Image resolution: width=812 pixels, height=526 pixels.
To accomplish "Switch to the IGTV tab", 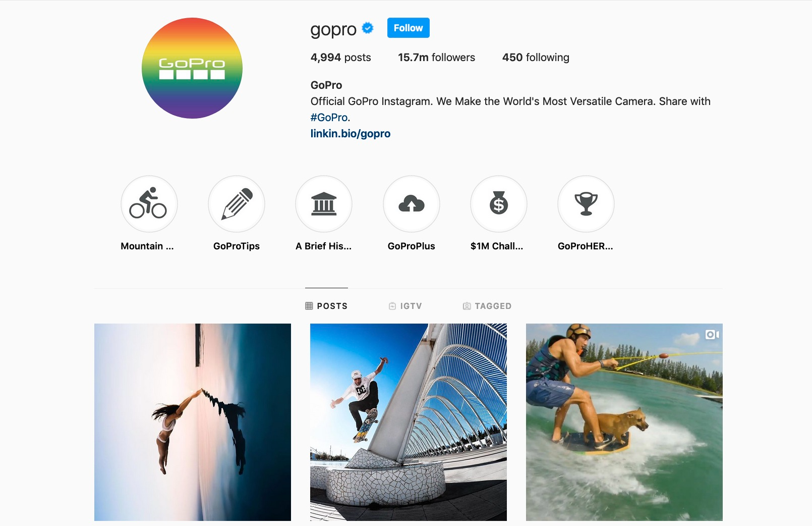I will pyautogui.click(x=405, y=306).
